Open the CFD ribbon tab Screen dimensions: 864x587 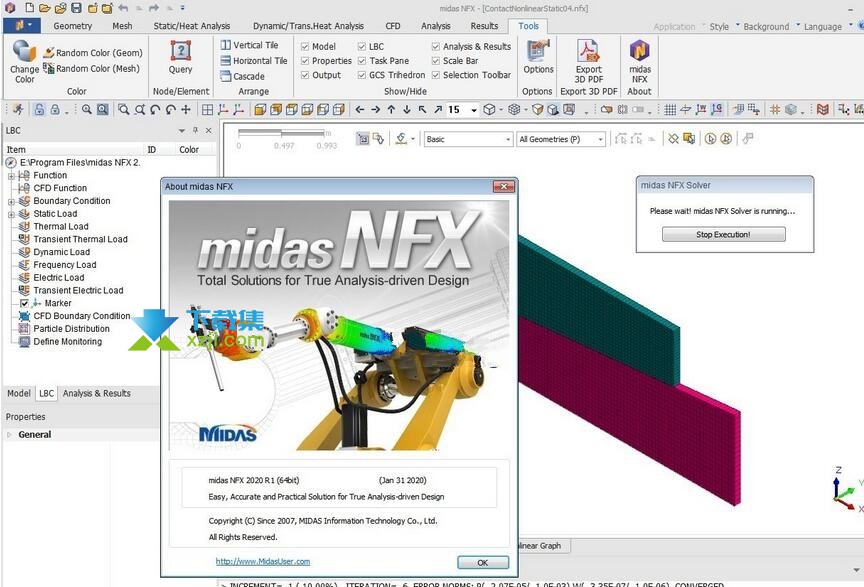click(393, 26)
